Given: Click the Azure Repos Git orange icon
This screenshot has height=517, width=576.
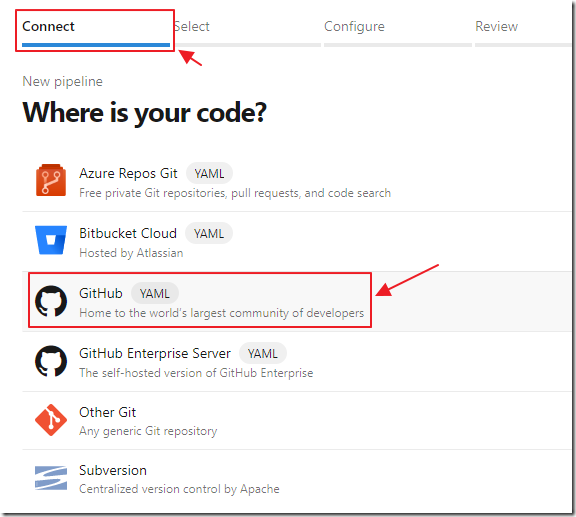Looking at the screenshot, I should pos(51,180).
